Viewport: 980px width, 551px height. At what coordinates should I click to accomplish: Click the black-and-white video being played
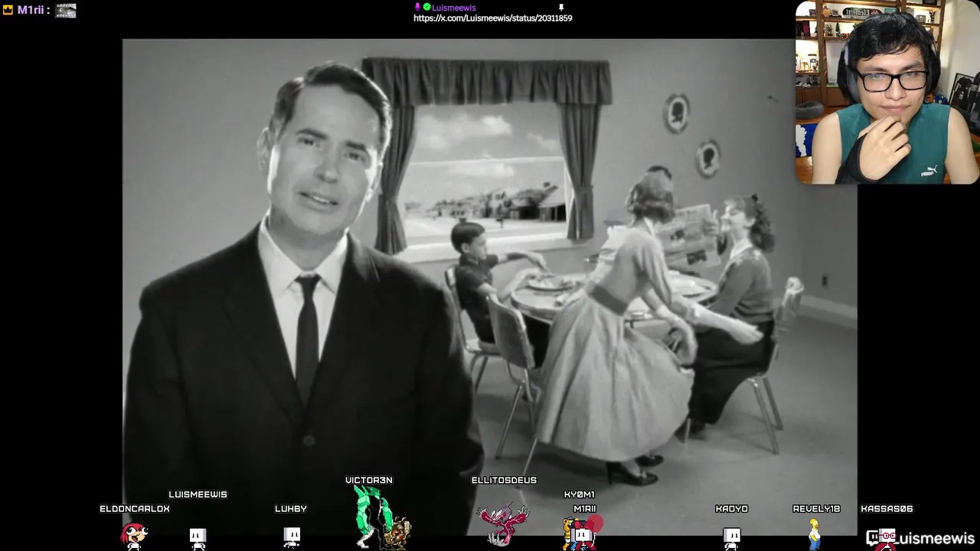click(490, 287)
